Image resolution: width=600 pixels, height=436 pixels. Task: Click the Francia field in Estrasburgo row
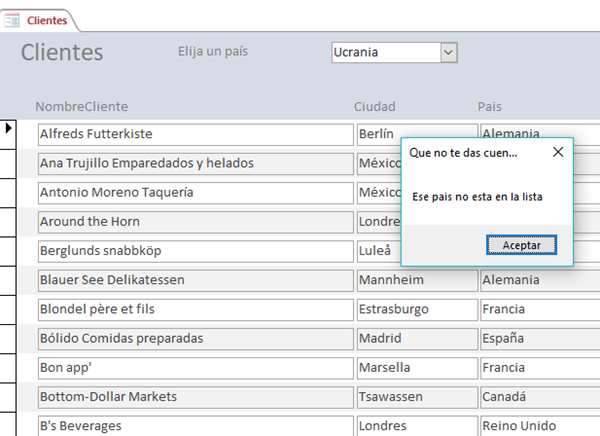[540, 310]
